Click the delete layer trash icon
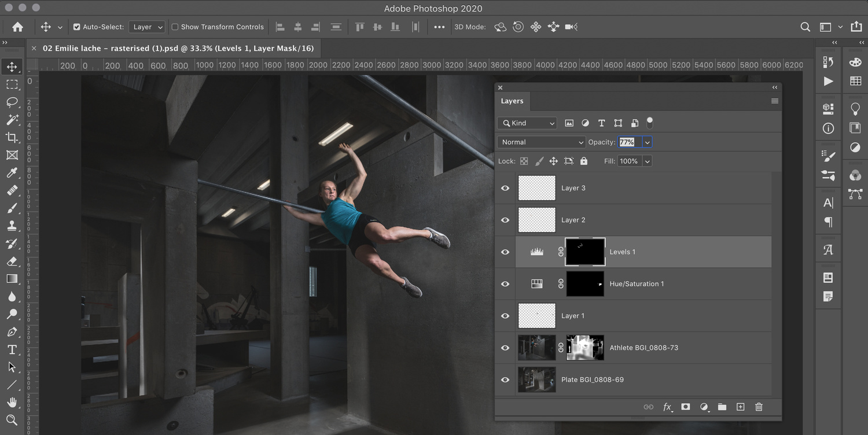This screenshot has width=868, height=435. (x=759, y=407)
